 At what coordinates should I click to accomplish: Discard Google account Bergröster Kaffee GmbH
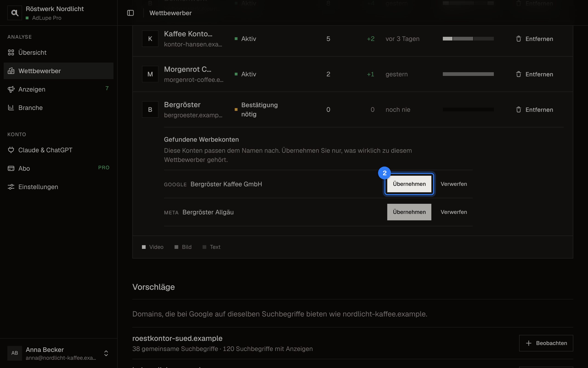point(454,184)
